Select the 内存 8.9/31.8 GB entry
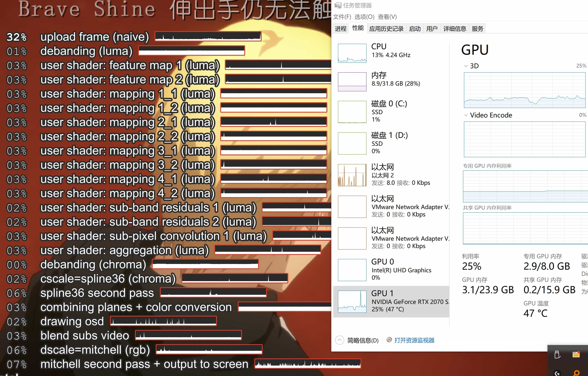Screen dimensions: 588x376 click(x=391, y=82)
